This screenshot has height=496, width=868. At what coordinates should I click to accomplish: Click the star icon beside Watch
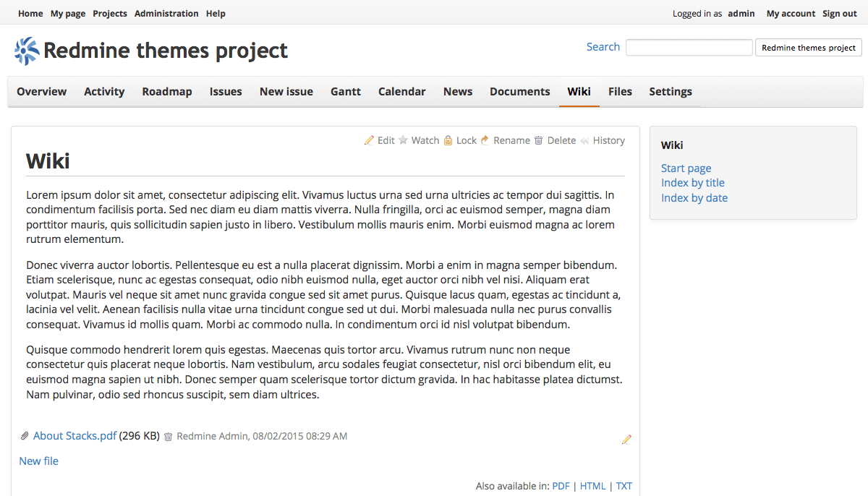tap(403, 140)
